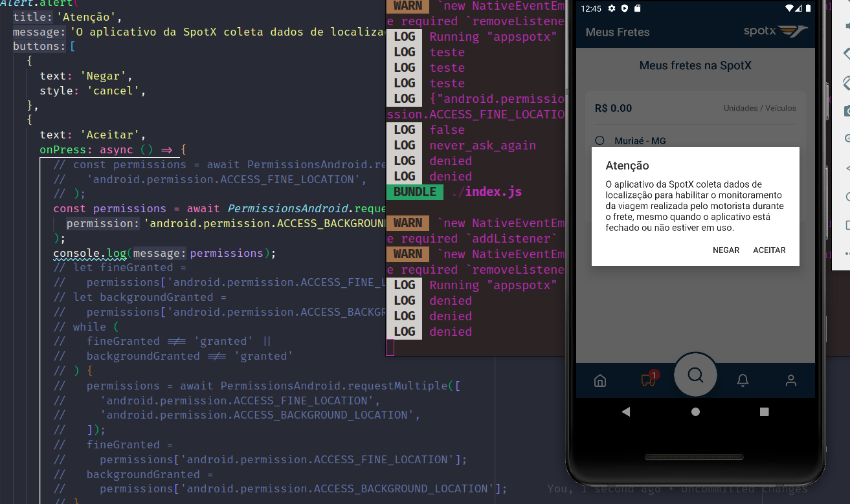The width and height of the screenshot is (850, 504).
Task: Click the 'false' log line in terminal
Action: [x=447, y=129]
